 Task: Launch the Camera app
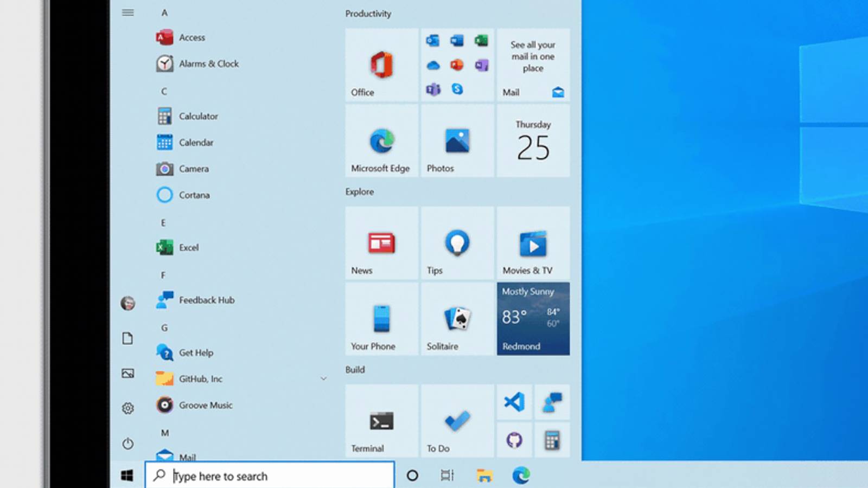point(183,169)
